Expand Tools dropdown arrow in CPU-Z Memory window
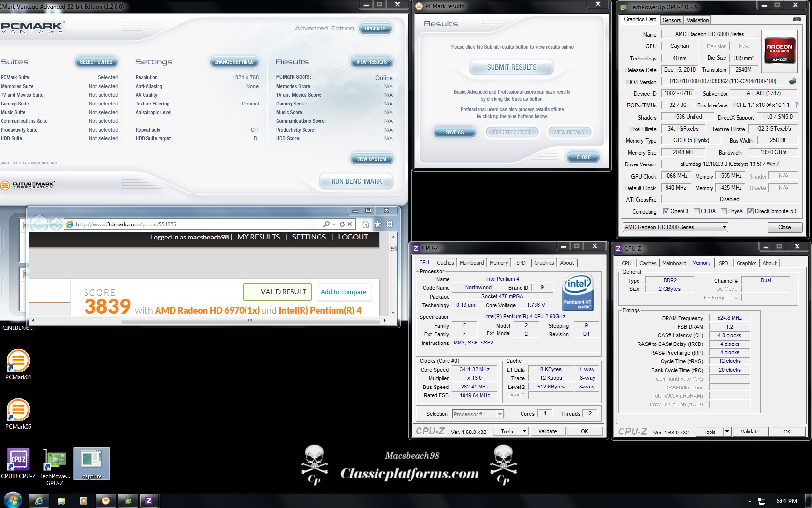The image size is (812, 508). pos(727,432)
